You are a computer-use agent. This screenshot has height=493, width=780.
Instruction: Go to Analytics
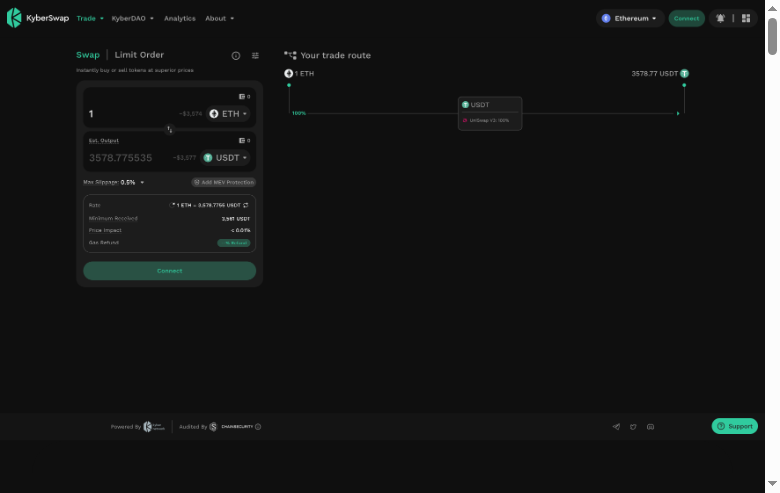(180, 18)
